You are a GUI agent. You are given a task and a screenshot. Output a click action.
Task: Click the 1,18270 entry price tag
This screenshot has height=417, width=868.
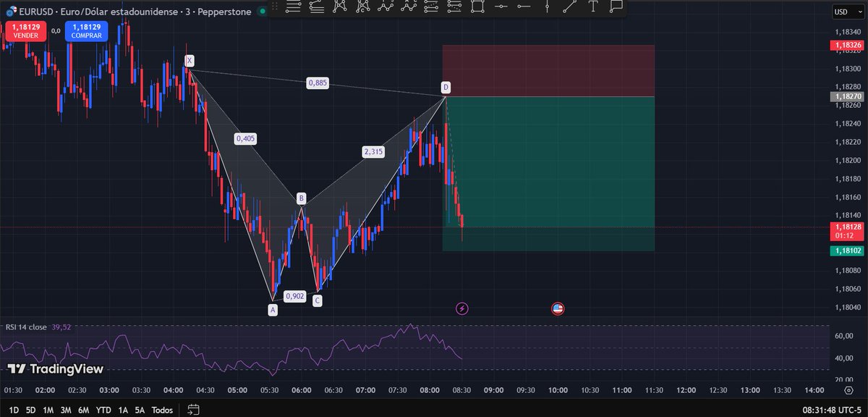click(846, 96)
